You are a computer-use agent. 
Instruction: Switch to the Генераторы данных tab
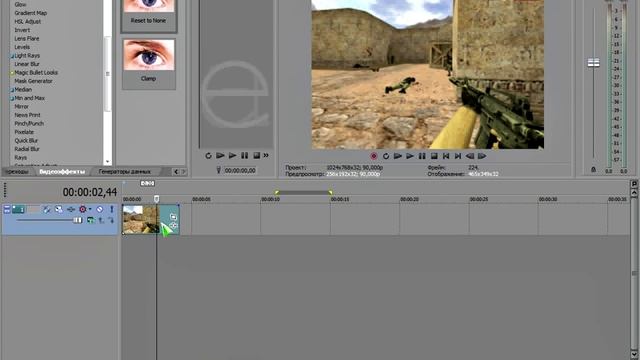click(124, 172)
